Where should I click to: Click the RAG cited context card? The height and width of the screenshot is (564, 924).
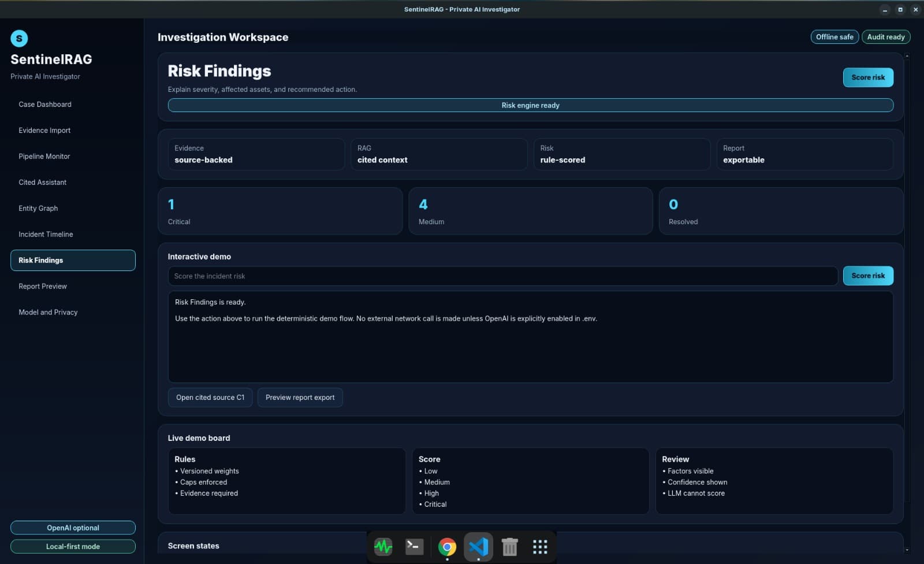tap(439, 154)
